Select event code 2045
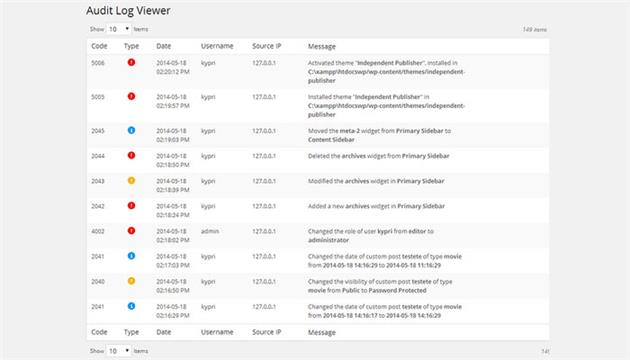 point(98,131)
